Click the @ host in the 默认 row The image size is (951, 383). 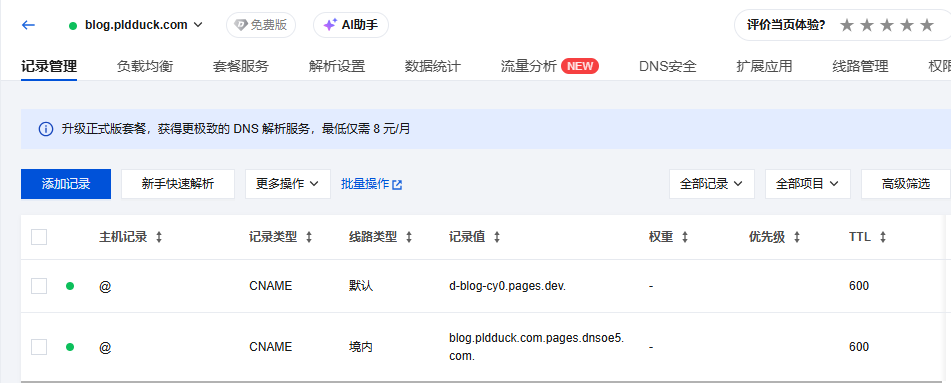click(105, 286)
